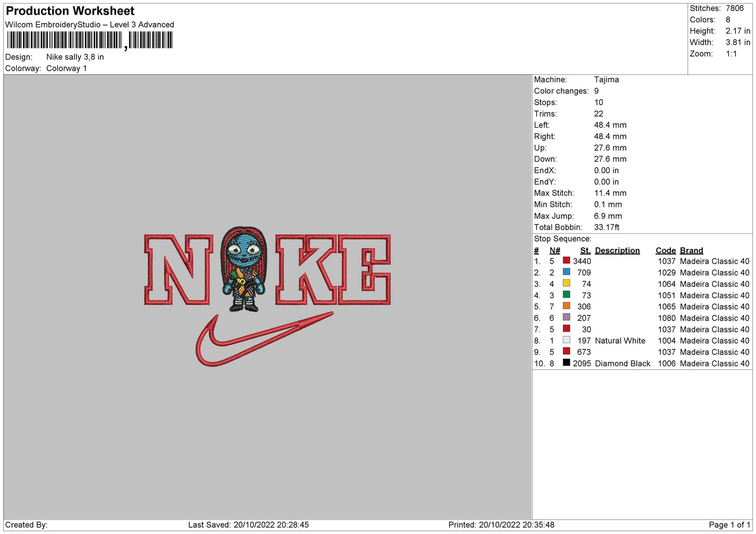Click the red swatch beside 3440 stitches
The image size is (756, 534).
click(x=566, y=260)
